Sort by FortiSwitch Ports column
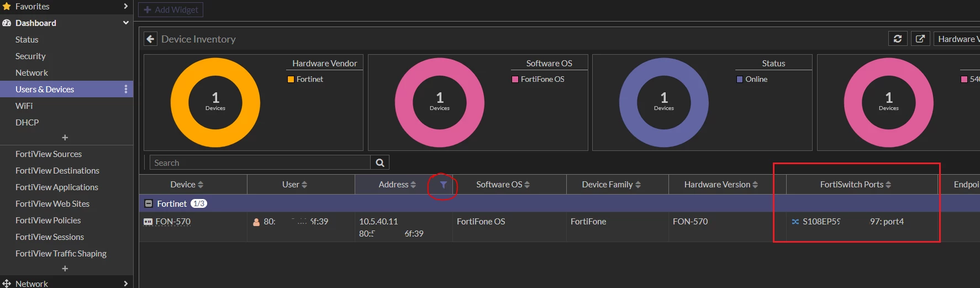Screen dimensions: 980x288 tap(888, 185)
